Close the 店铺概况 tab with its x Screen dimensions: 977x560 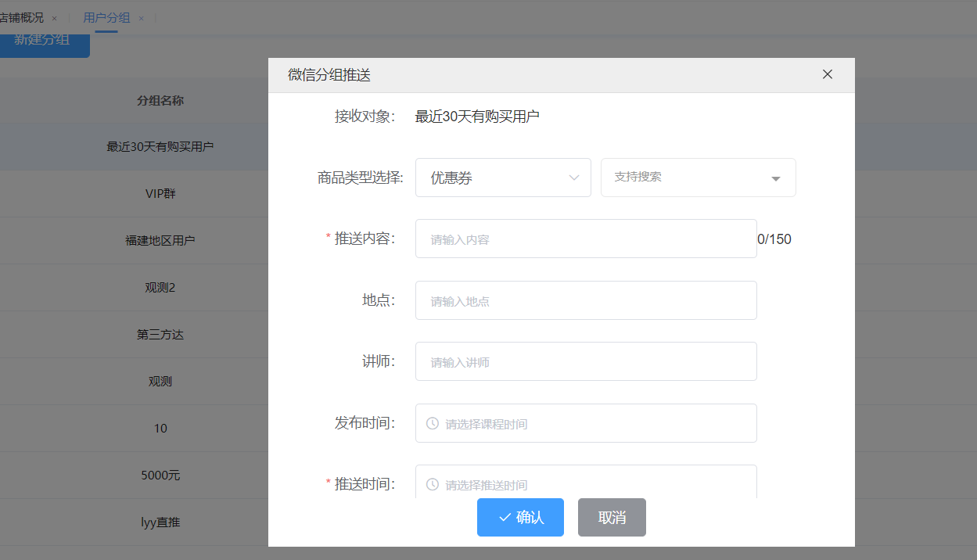click(54, 18)
